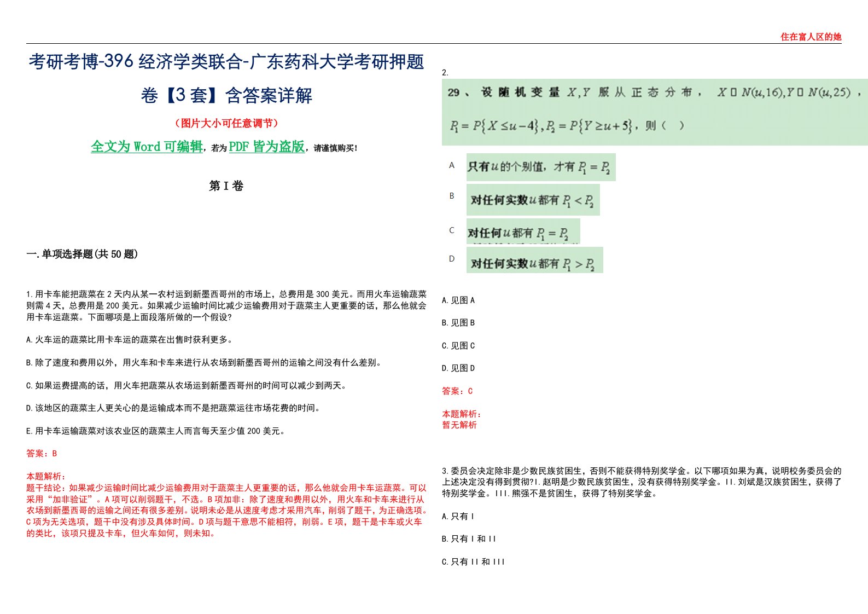The width and height of the screenshot is (868, 614).
Task: Open the green link '全文为Word可编辑'
Action: pyautogui.click(x=147, y=147)
